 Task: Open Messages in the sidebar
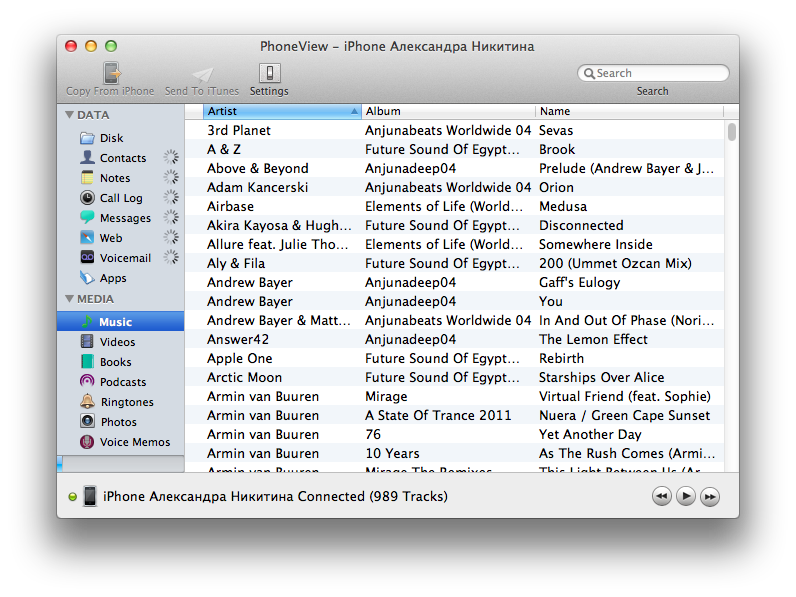click(125, 218)
